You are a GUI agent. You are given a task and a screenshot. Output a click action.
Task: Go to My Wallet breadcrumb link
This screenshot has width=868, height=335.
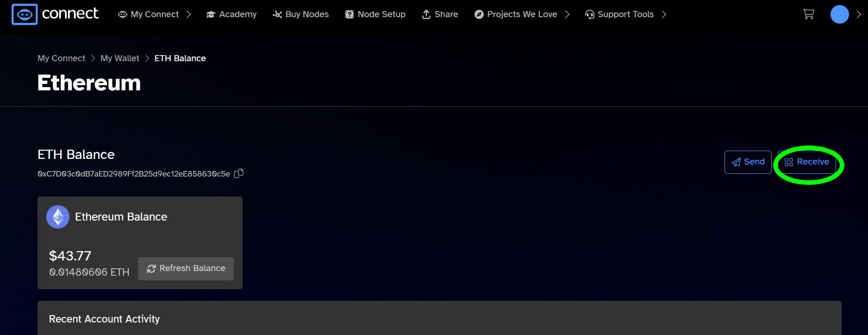(119, 58)
